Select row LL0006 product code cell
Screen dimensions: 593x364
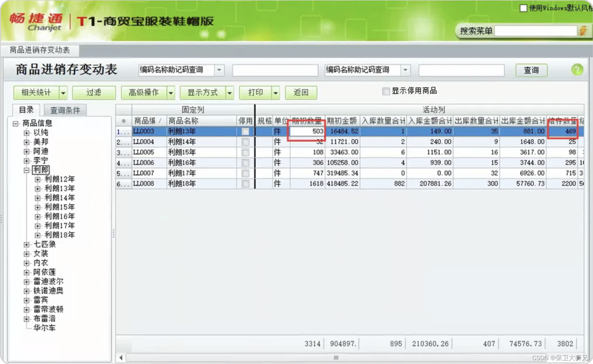point(149,163)
